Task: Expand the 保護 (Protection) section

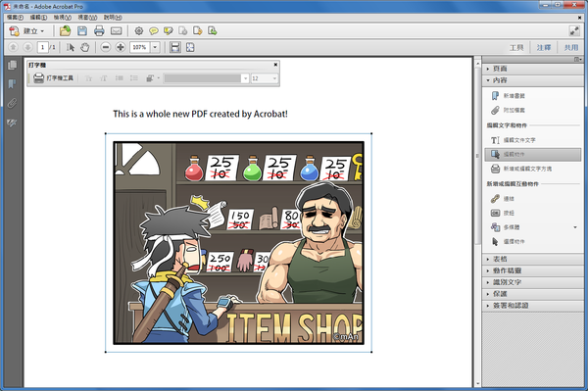Action: [532, 294]
